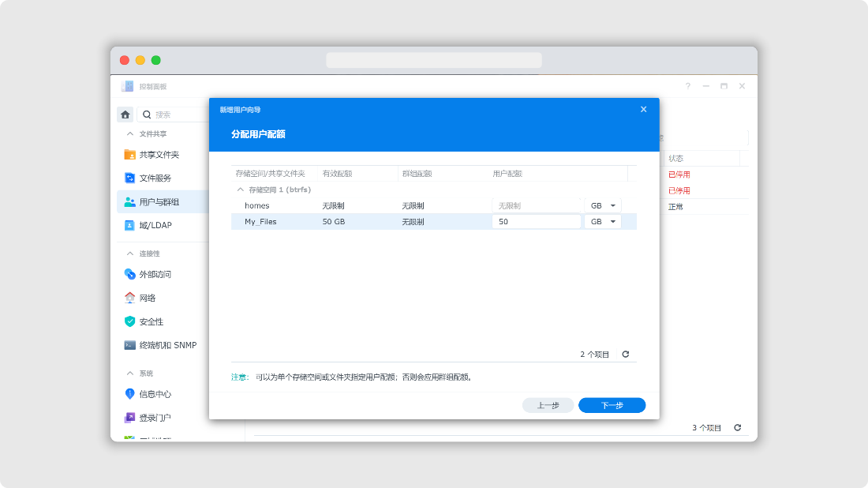Open 安全性 security shield icon

[x=130, y=322]
